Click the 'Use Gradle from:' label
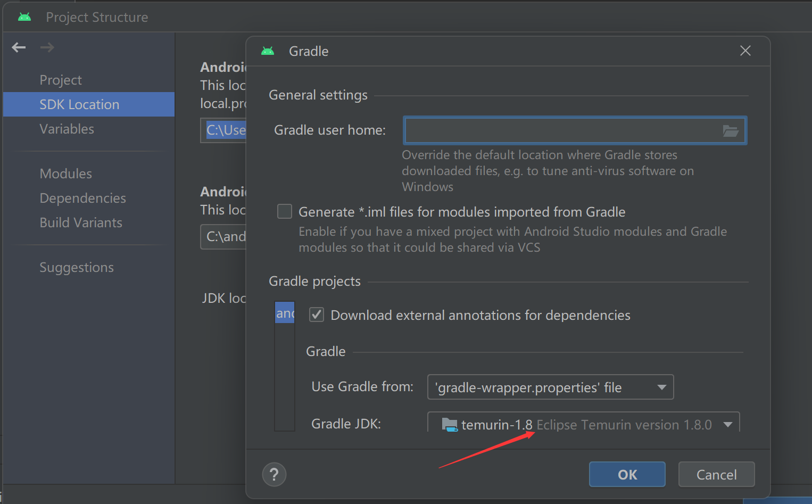This screenshot has height=504, width=812. click(x=362, y=387)
